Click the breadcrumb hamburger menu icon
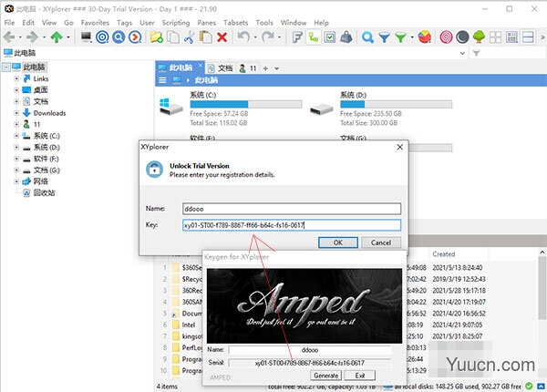 162,80
